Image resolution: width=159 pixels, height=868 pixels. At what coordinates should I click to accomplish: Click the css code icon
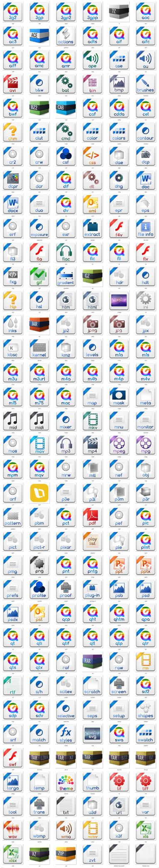(x=92, y=157)
